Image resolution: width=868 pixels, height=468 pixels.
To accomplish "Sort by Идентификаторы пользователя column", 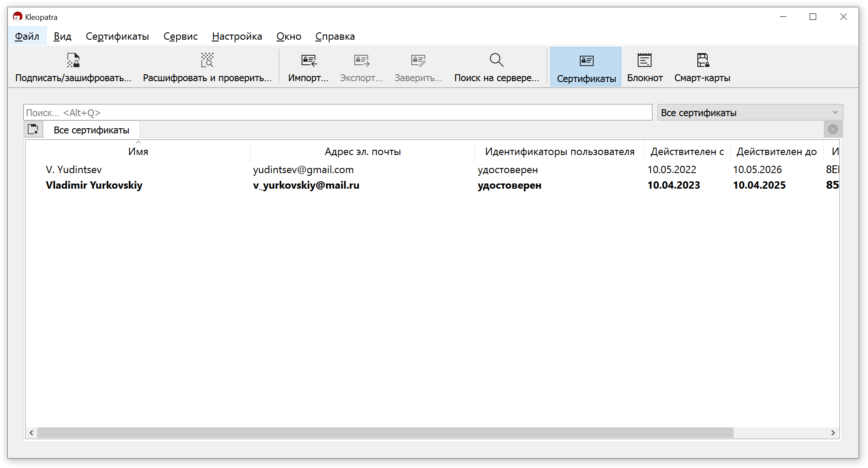I will 560,152.
